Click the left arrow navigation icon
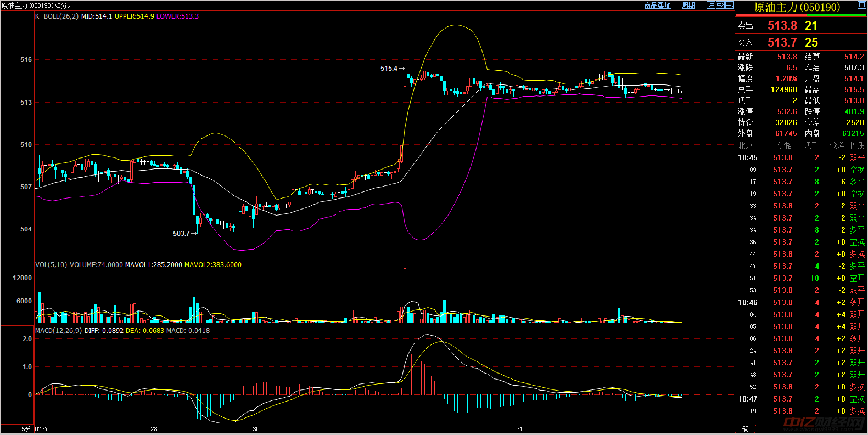Screen dimensions: 868x435 [x=711, y=5]
